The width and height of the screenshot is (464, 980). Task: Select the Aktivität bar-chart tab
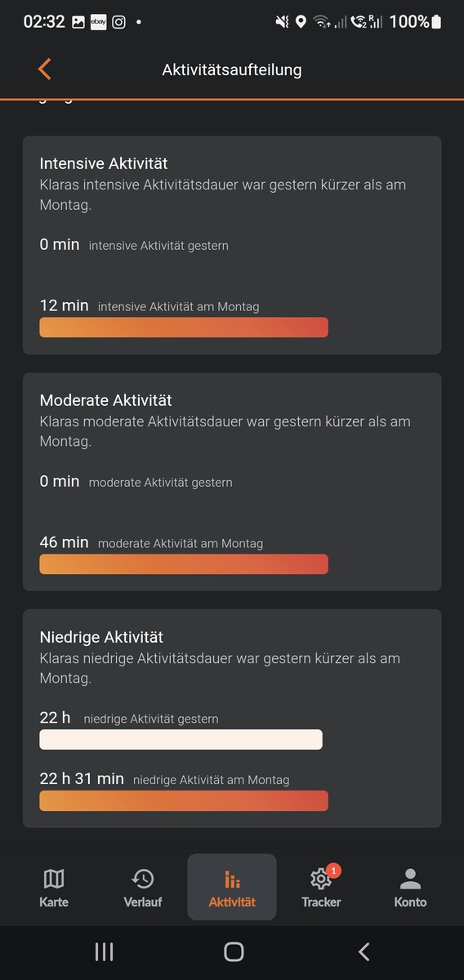(x=232, y=887)
